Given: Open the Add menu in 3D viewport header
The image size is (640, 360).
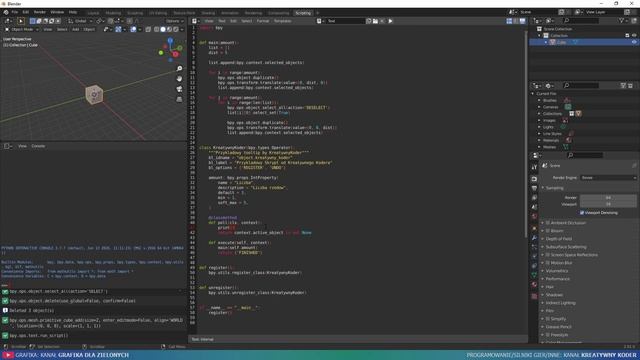Looking at the screenshot, I should [x=76, y=29].
